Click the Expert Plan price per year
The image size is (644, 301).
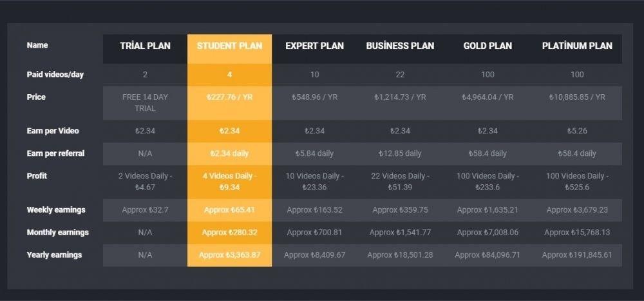coord(314,97)
